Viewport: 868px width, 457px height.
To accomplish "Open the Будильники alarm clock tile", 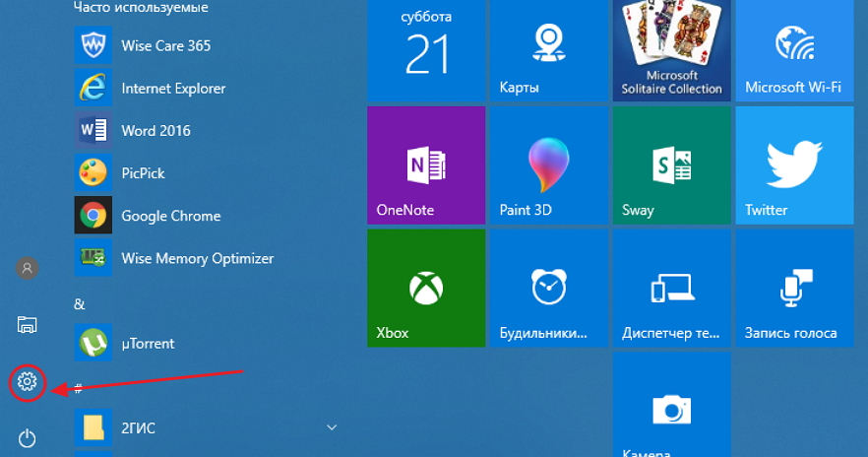I will tap(549, 289).
